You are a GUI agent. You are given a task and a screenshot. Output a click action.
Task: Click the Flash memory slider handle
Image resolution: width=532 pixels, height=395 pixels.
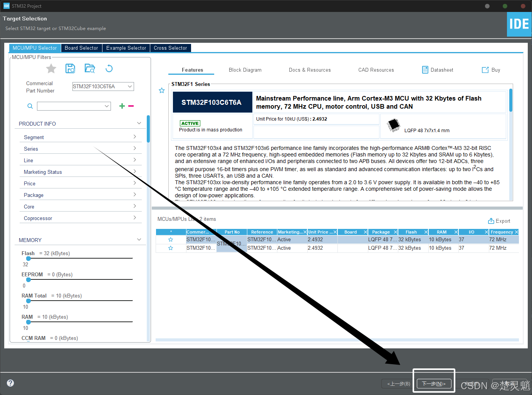[29, 259]
